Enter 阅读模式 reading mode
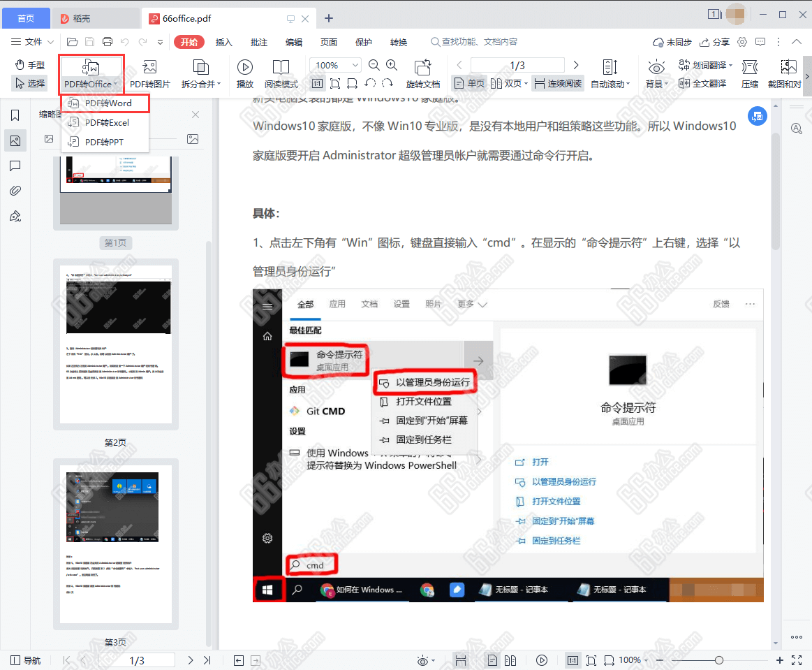 (x=281, y=73)
